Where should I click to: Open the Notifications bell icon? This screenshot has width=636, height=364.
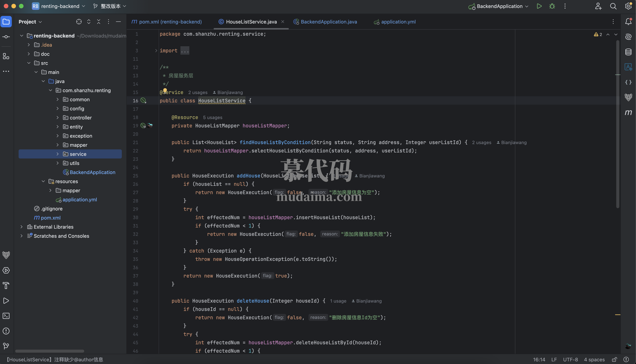628,22
